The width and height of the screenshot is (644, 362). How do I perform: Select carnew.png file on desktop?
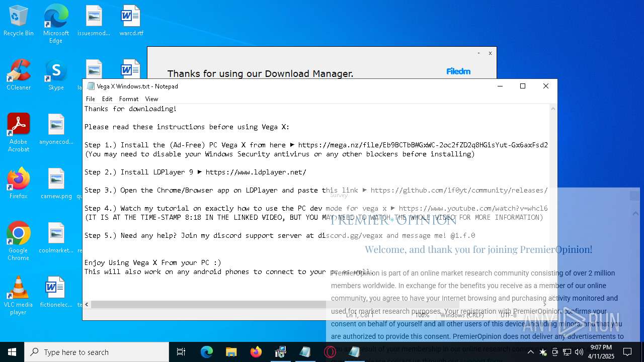point(56,184)
